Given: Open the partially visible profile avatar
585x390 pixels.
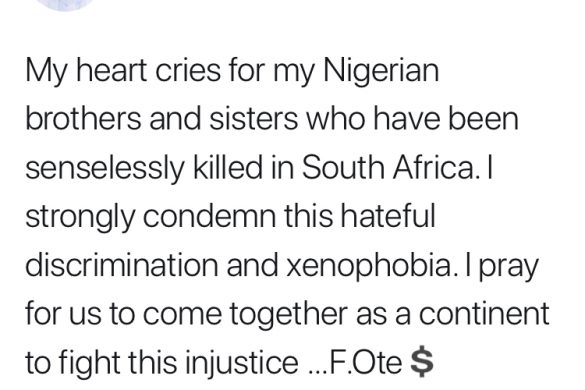Looking at the screenshot, I should coord(67,4).
